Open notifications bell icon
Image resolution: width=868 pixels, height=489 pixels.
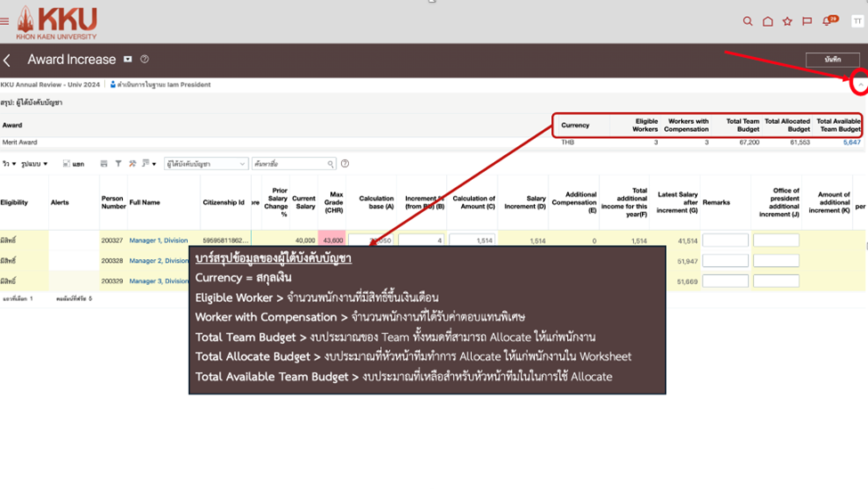[x=827, y=21]
